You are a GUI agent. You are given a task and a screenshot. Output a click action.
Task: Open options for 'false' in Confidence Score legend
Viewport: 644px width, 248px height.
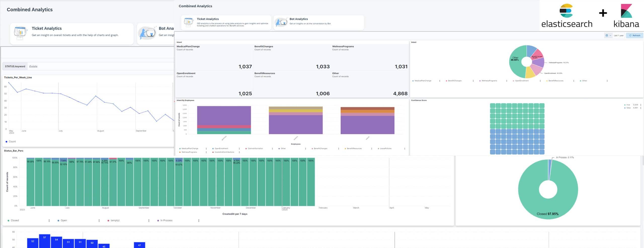(640, 108)
